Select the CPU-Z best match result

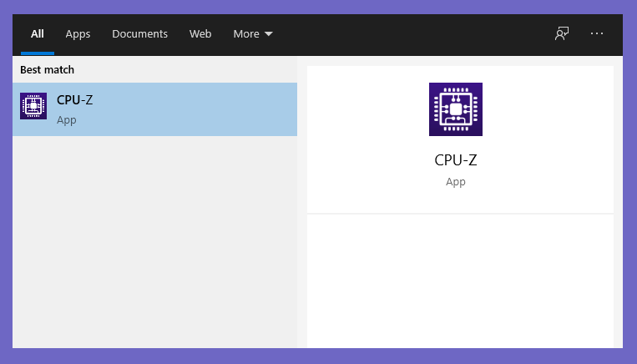[x=154, y=109]
